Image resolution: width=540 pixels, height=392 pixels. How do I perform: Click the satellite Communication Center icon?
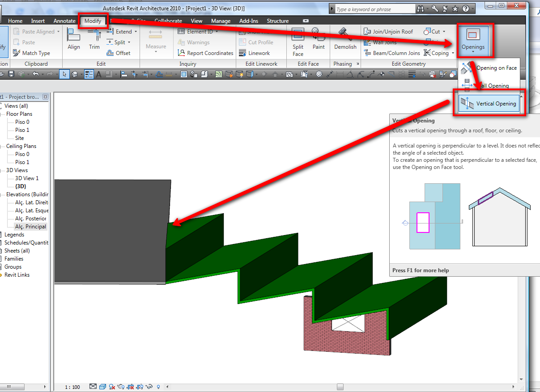tap(446, 8)
